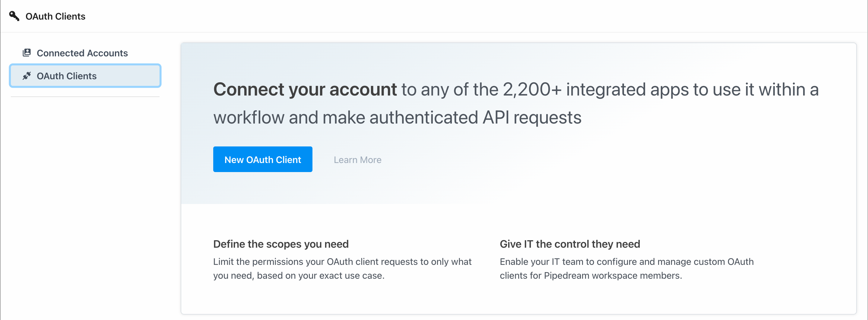868x320 pixels.
Task: Click the "Limit the permissions" description line
Action: [x=342, y=262]
